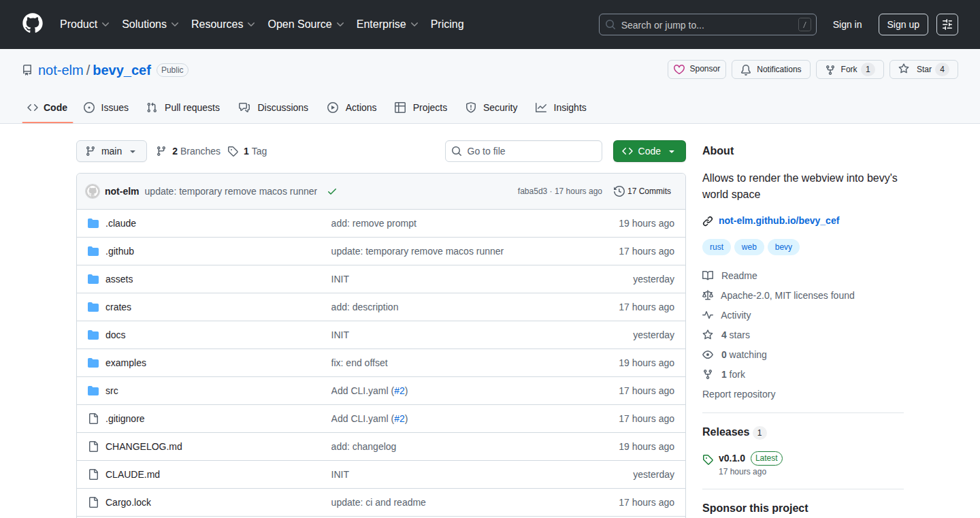This screenshot has height=518, width=980.
Task: Open the not-elm owner link
Action: (x=61, y=70)
